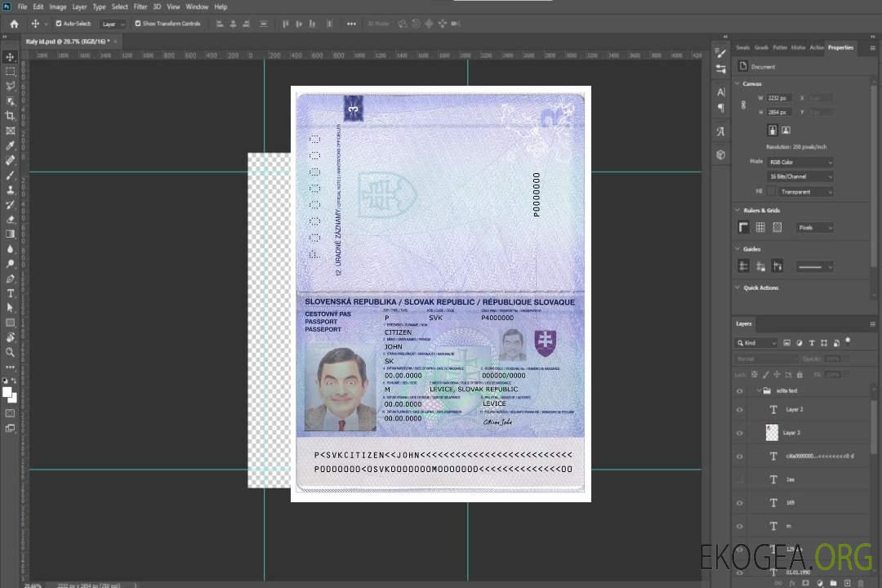Toggle layer filtering on/off switch
This screenshot has height=588, width=882.
tap(848, 341)
